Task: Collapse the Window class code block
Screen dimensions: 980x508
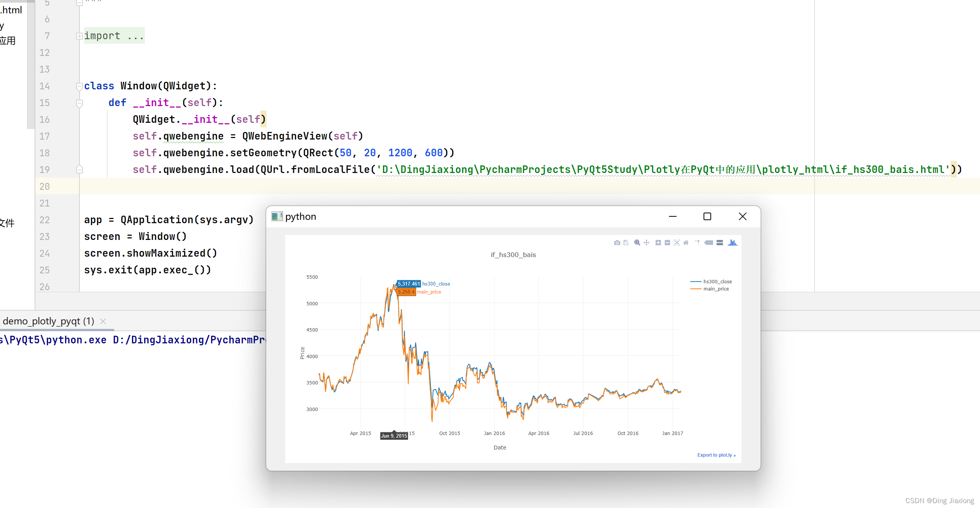Action: pos(79,86)
